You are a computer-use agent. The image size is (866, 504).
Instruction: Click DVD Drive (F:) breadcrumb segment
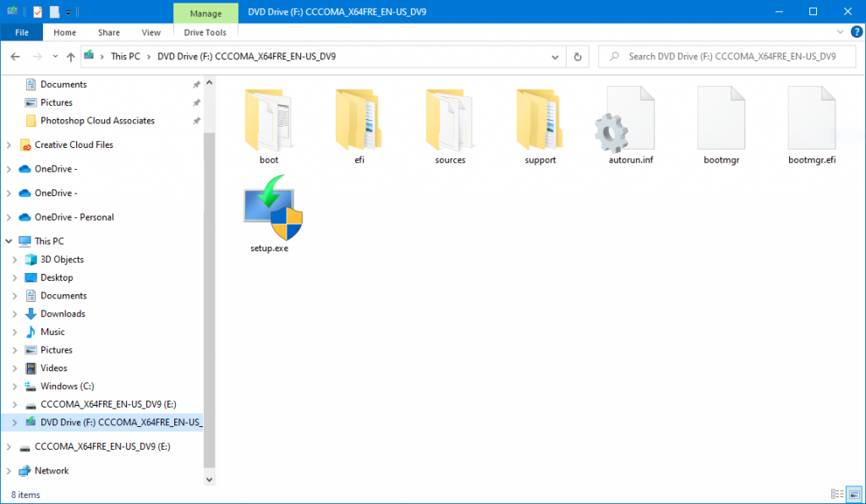point(246,57)
